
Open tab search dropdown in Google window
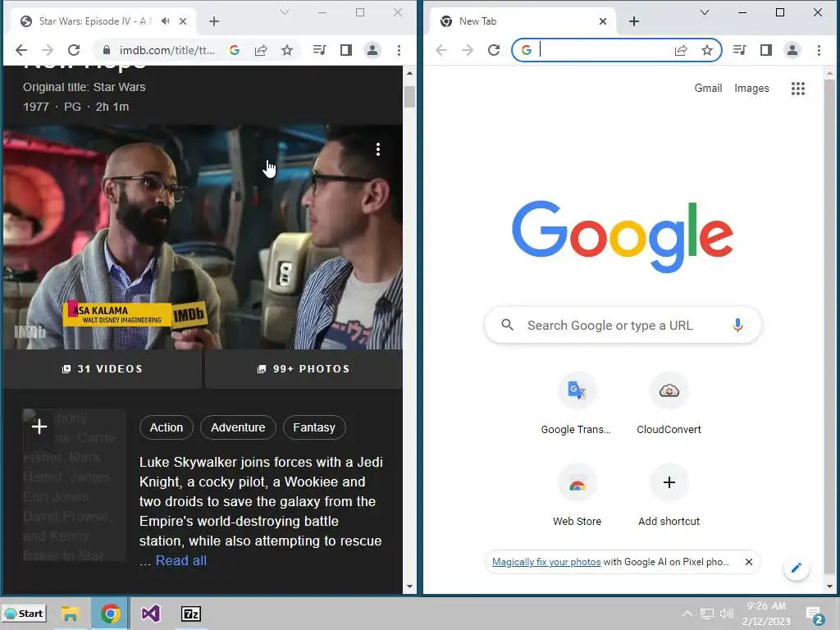click(x=705, y=12)
